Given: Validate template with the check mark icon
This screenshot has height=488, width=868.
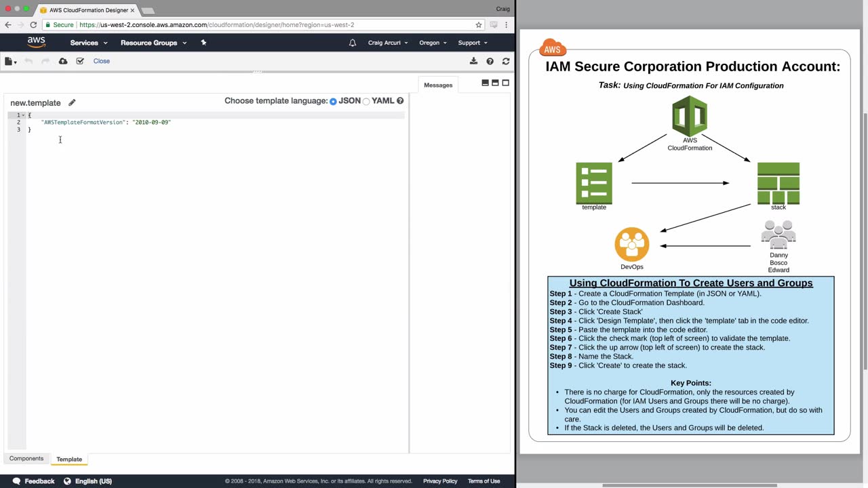Looking at the screenshot, I should tap(80, 61).
